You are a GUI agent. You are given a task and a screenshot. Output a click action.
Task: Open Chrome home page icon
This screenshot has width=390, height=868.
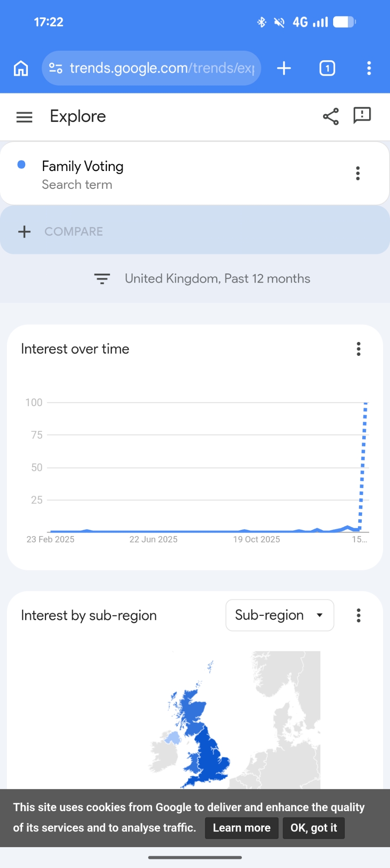point(21,68)
